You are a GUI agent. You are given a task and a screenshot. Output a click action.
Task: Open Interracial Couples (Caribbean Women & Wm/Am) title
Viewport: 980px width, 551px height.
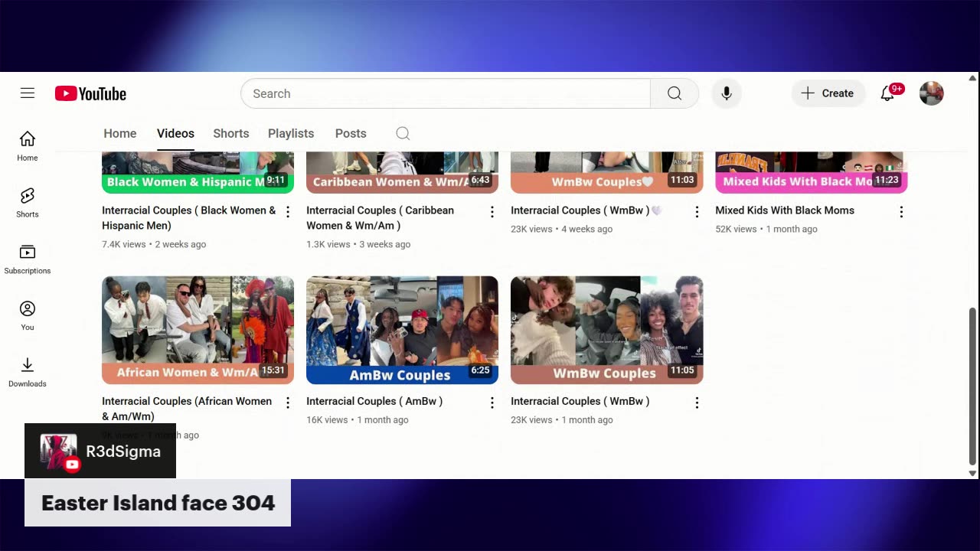380,217
